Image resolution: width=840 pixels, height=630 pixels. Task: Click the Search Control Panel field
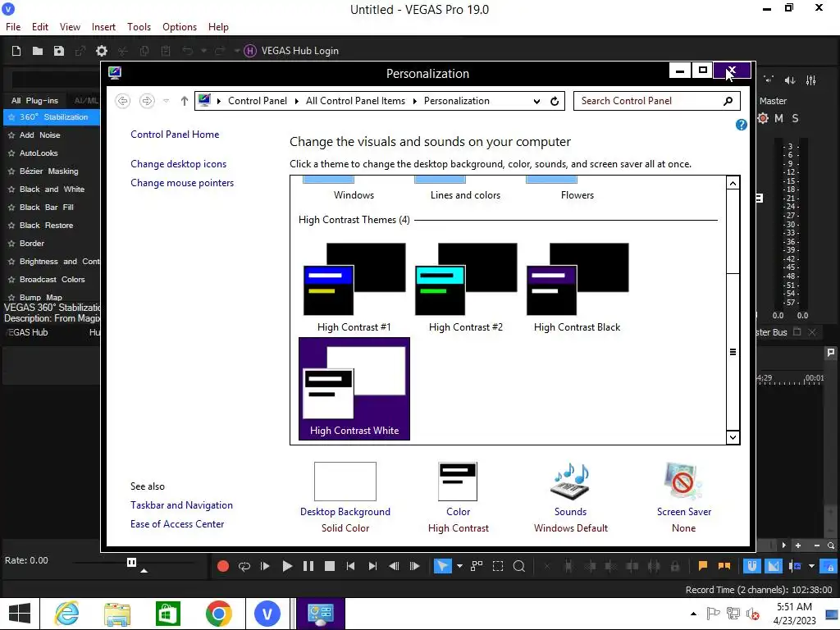click(x=657, y=101)
